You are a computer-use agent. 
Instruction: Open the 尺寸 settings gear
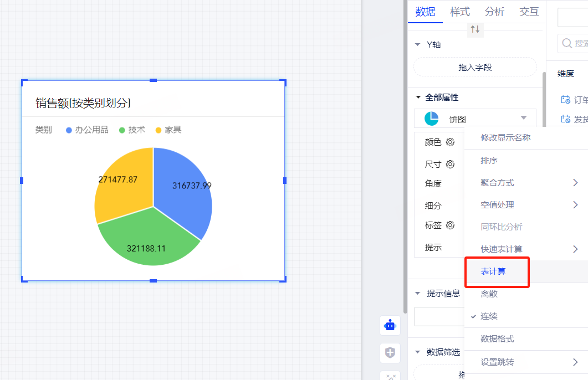[451, 164]
